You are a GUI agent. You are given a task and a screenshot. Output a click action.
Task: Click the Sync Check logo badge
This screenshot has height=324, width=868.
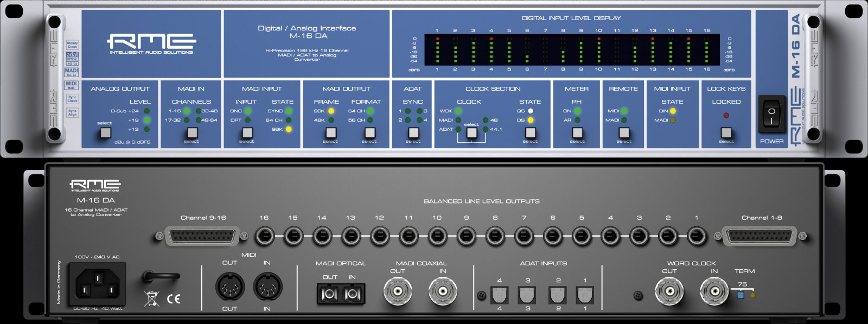tap(72, 99)
